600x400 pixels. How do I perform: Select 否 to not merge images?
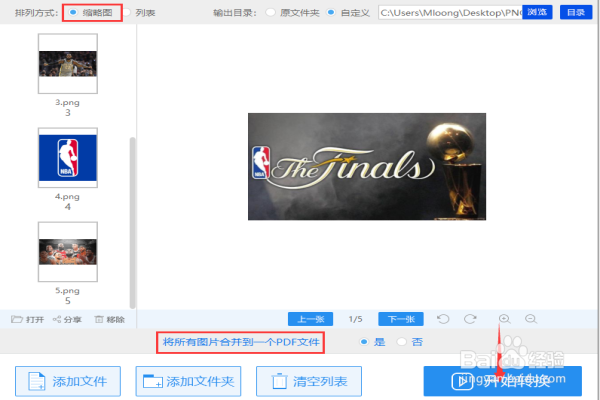click(x=401, y=341)
